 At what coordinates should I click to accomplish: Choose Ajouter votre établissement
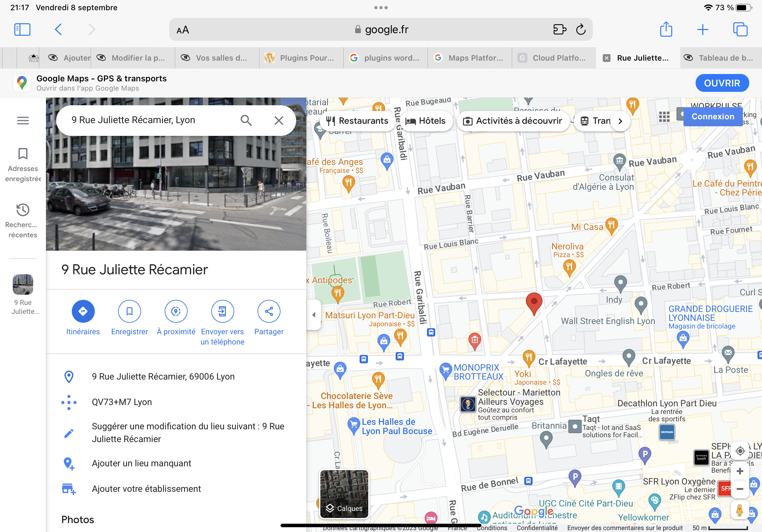click(x=176, y=489)
